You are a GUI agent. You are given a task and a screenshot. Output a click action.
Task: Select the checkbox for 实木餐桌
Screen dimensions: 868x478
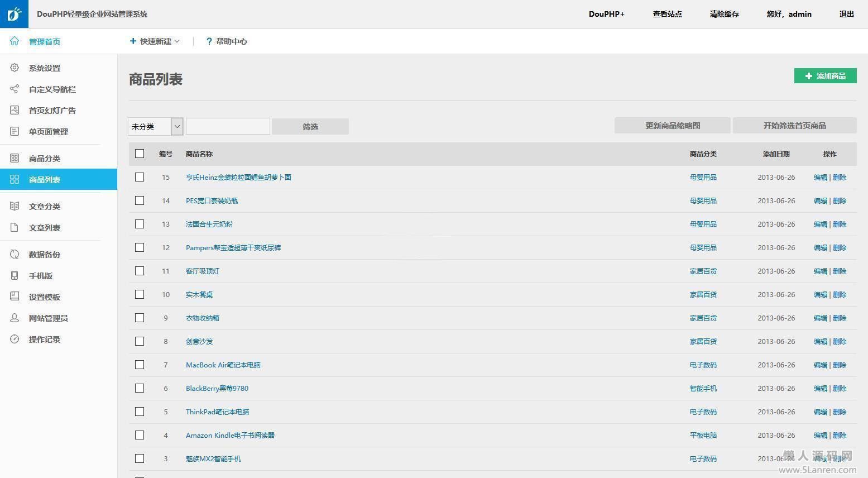coord(140,294)
